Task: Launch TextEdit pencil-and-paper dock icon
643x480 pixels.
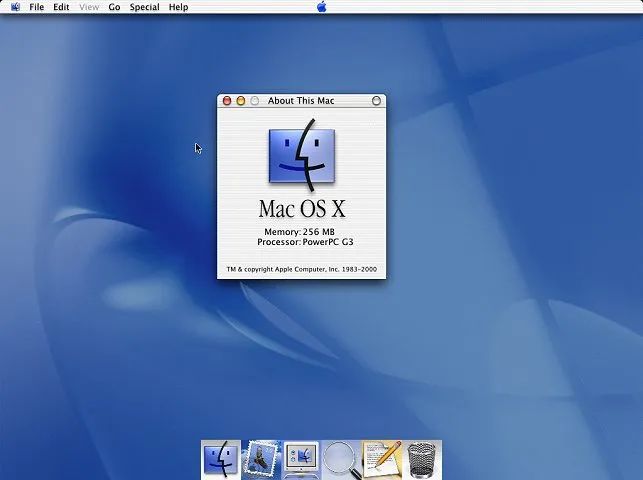Action: [x=381, y=459]
